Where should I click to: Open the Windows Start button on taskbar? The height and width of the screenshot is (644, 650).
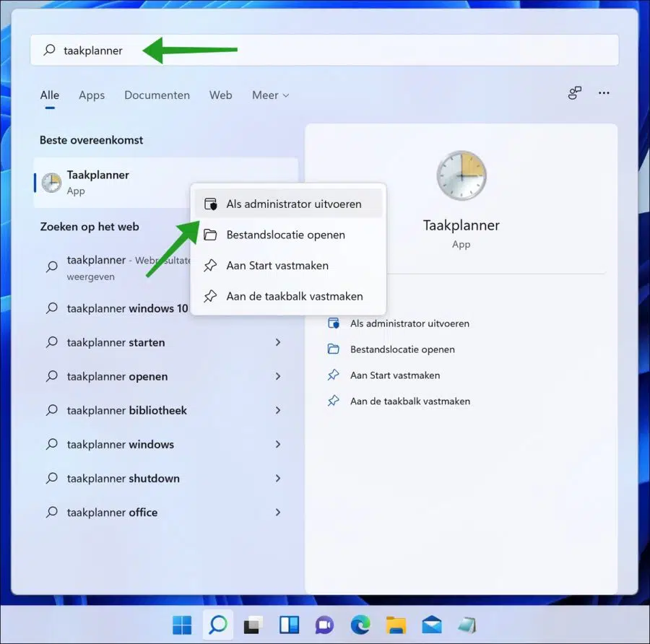[x=182, y=625]
